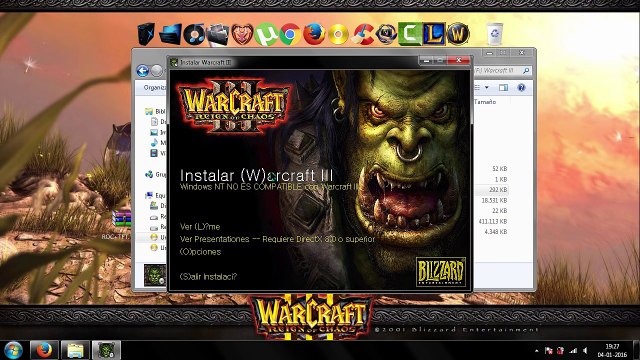Select Equipo in Explorer navigation tree
This screenshot has height=360, width=640.
pyautogui.click(x=156, y=195)
